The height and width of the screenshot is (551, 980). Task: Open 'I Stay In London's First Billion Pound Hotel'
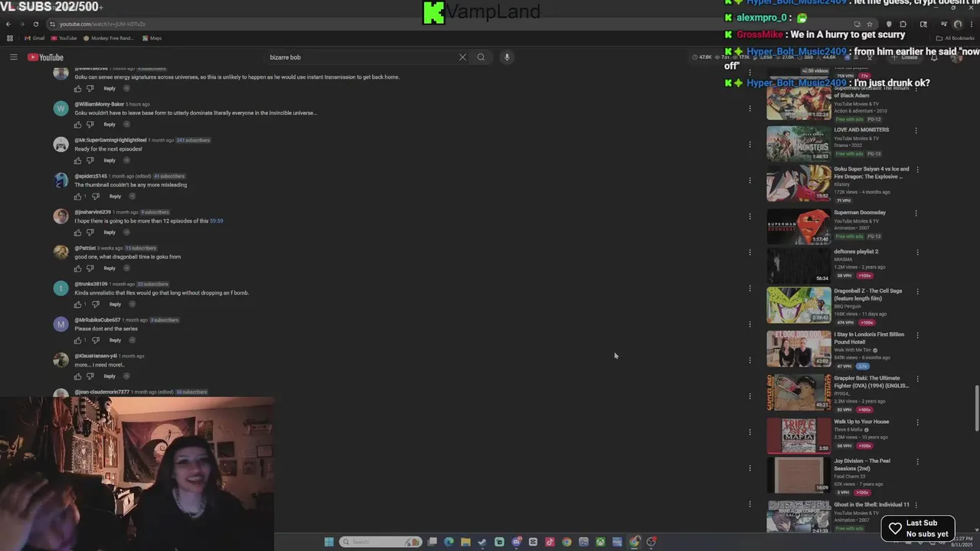tap(869, 338)
